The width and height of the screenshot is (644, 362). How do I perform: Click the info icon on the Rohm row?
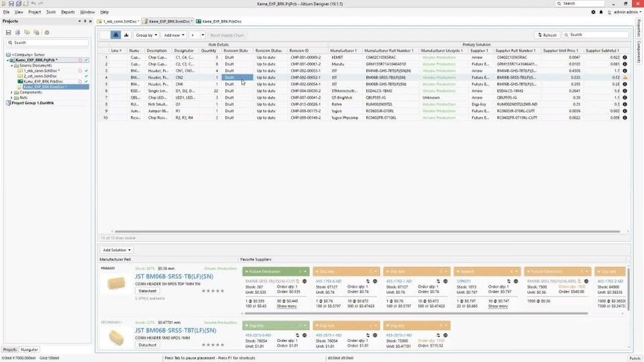pyautogui.click(x=625, y=105)
